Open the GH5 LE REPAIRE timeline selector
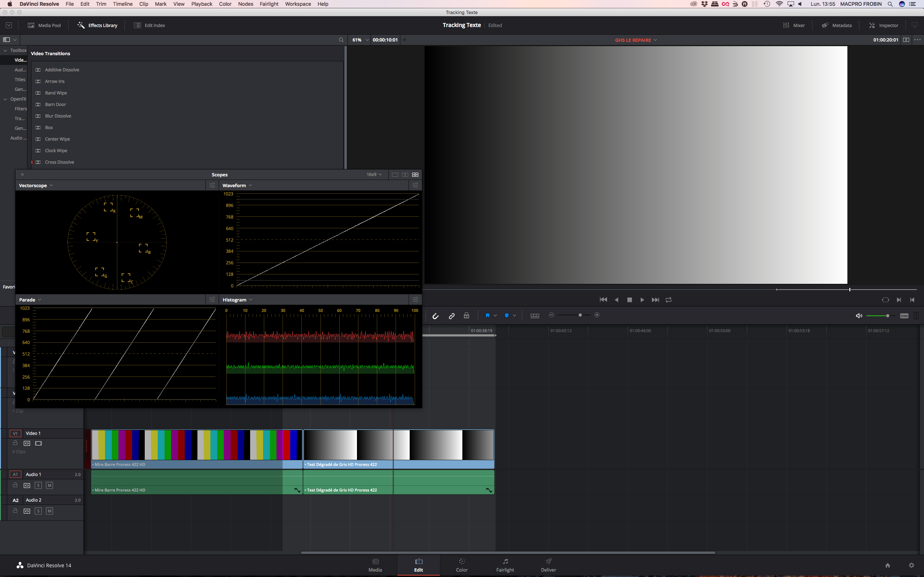The height and width of the screenshot is (577, 924). (635, 40)
